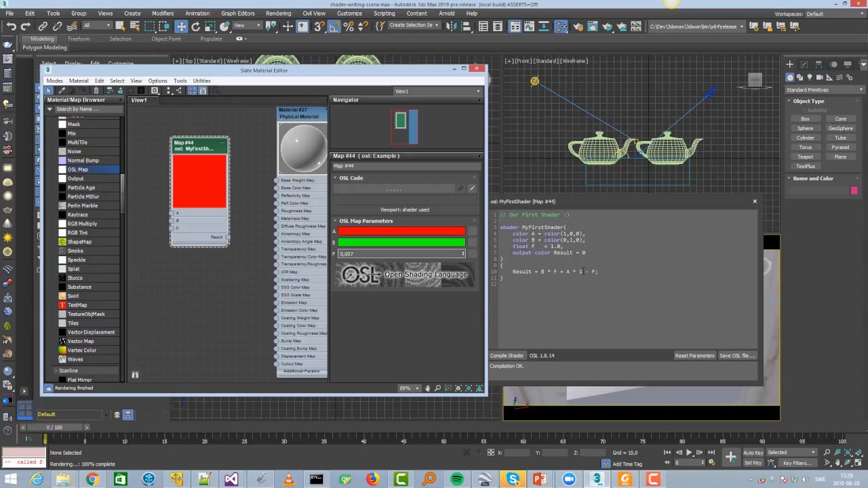This screenshot has height=488, width=868.
Task: Collapse the OSL Code rollout
Action: [351, 178]
